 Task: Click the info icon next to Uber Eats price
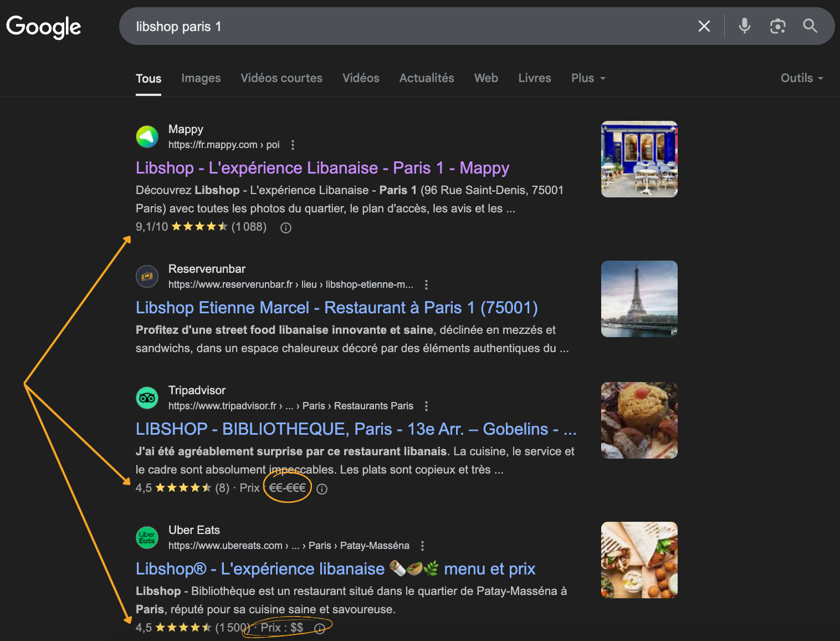point(320,628)
